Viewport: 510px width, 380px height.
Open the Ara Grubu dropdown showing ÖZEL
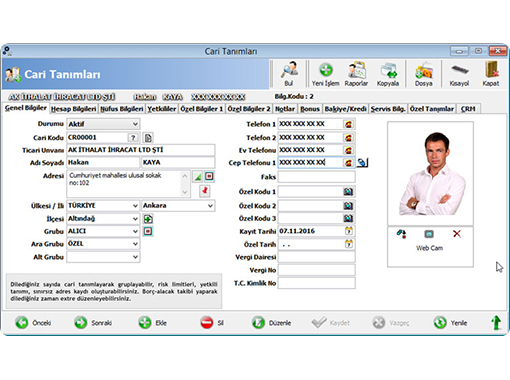click(x=103, y=244)
